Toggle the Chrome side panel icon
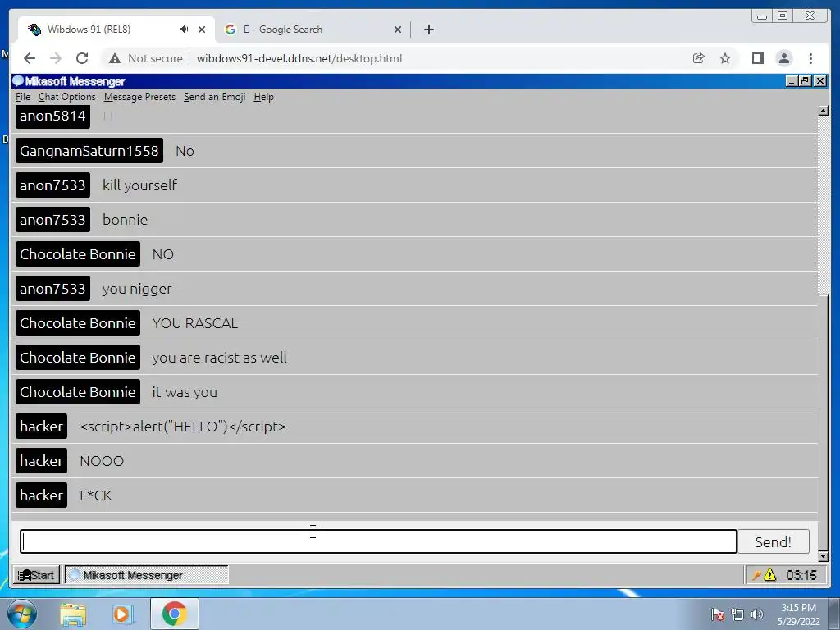The height and width of the screenshot is (630, 840). tap(757, 58)
